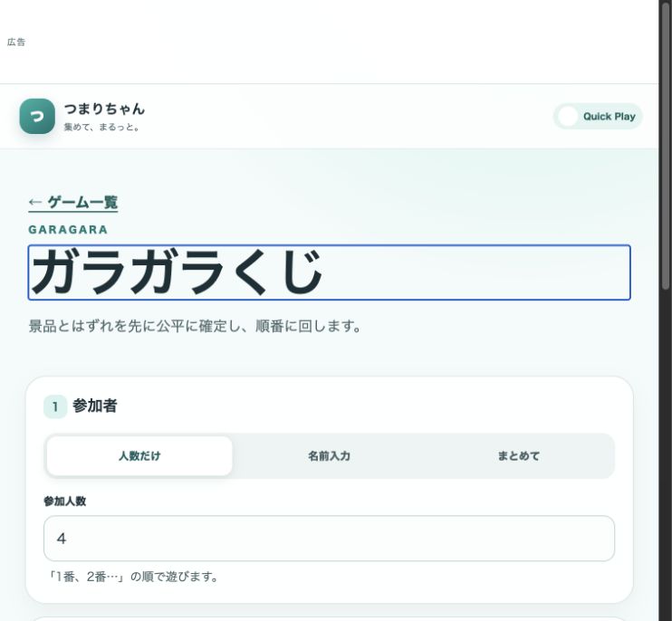The height and width of the screenshot is (621, 672).
Task: Click the 集めて、まるっと。 tagline
Action: (x=101, y=128)
